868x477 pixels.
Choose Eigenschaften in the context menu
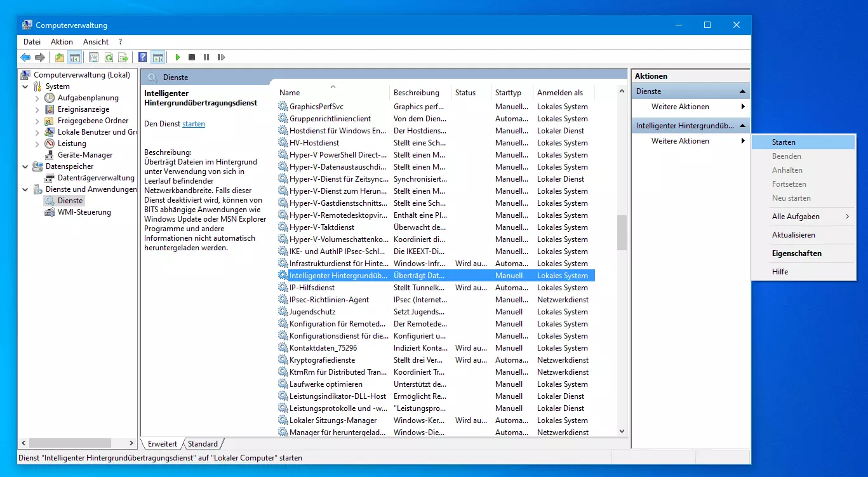pyautogui.click(x=803, y=253)
